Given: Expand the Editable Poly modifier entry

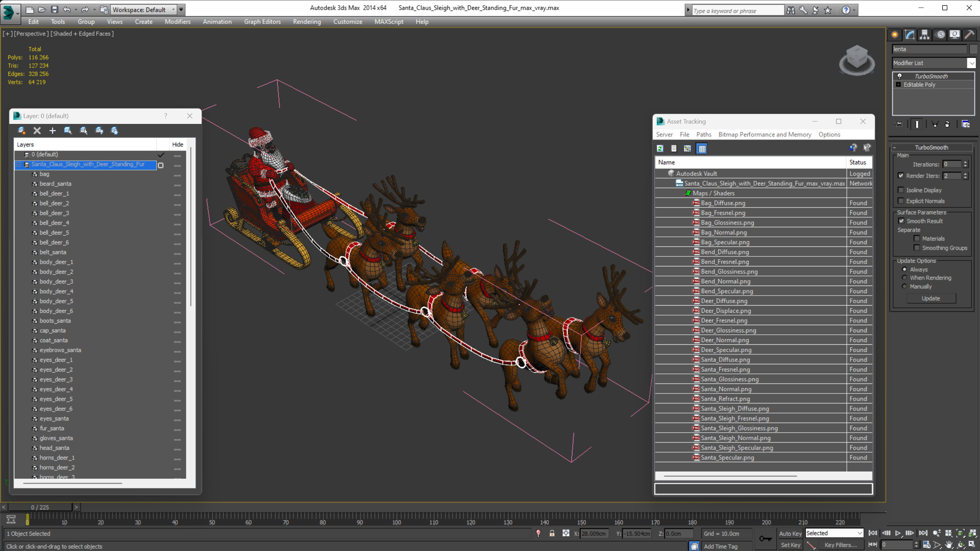Looking at the screenshot, I should pyautogui.click(x=898, y=84).
